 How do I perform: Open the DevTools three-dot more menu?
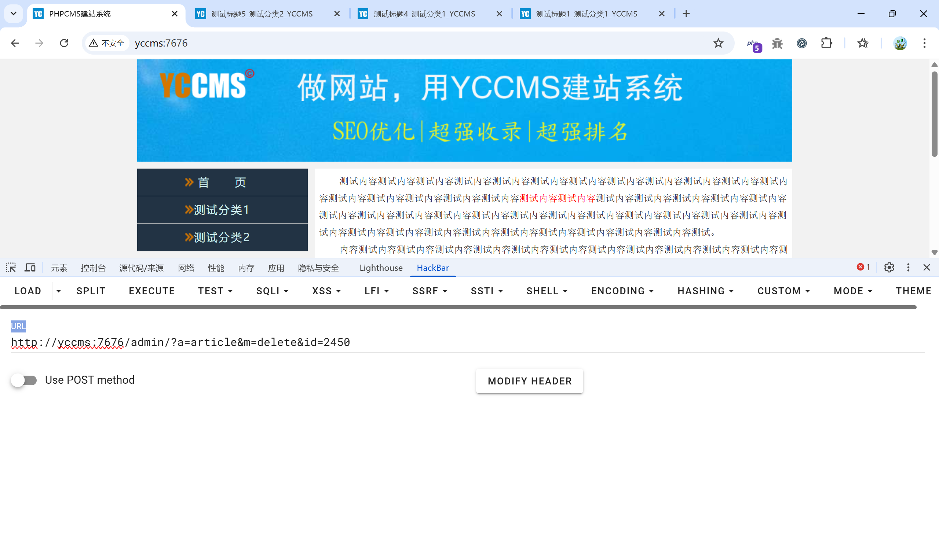(908, 268)
